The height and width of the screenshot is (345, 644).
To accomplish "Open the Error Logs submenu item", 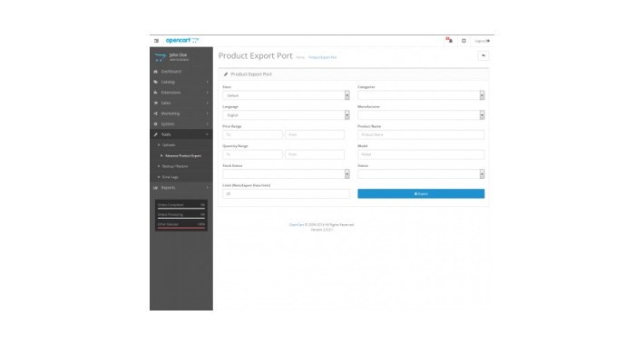I will pos(181,177).
